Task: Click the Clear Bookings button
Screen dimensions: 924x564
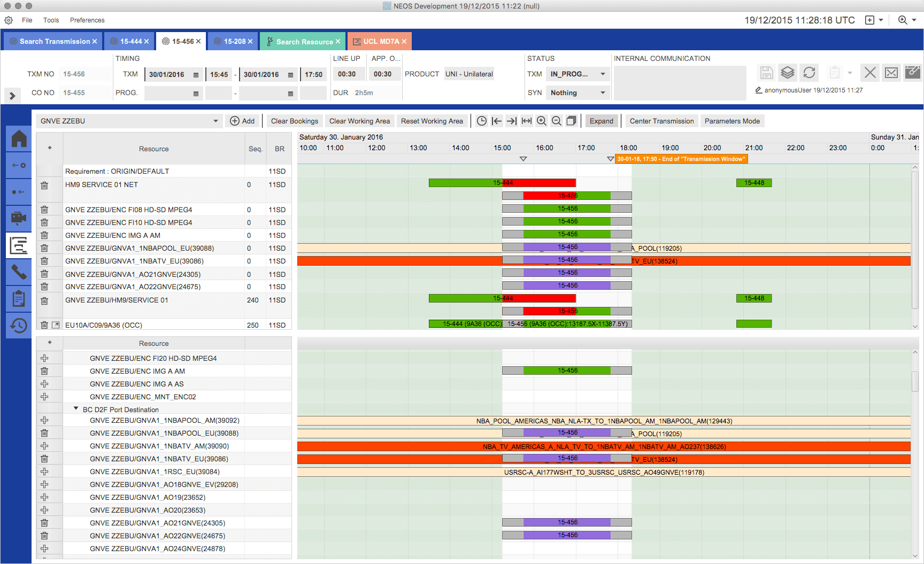Action: point(295,121)
